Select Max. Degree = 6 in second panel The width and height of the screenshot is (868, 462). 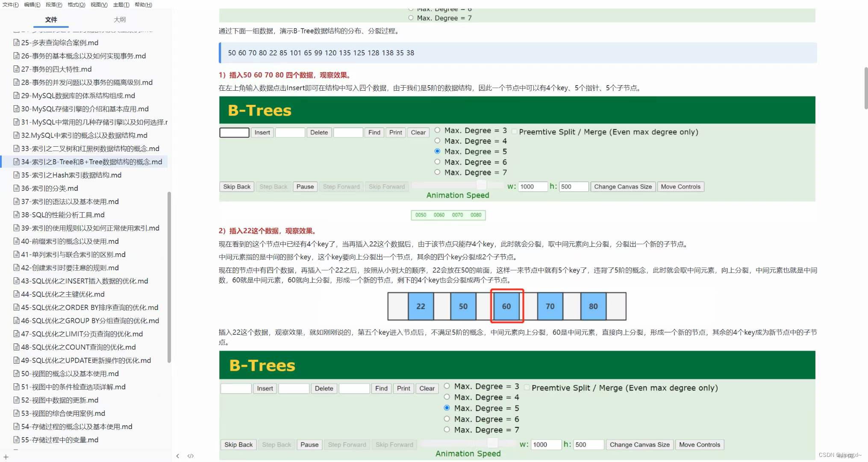coord(447,419)
